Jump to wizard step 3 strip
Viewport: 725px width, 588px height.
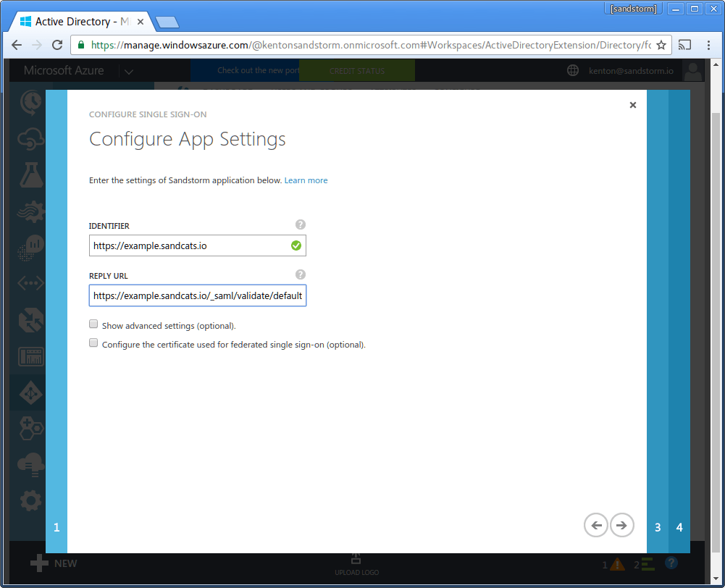pyautogui.click(x=658, y=322)
